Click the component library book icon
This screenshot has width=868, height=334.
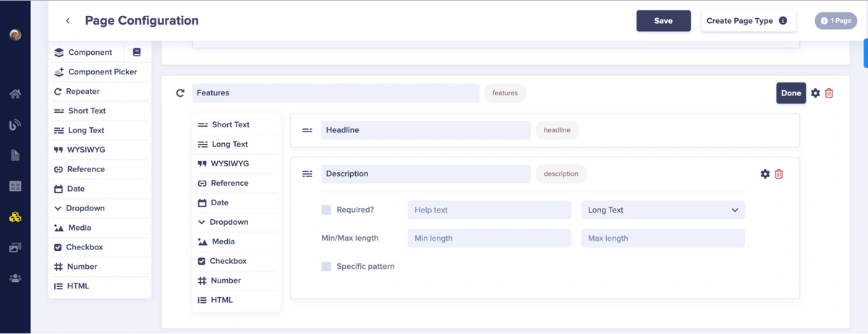(x=137, y=52)
